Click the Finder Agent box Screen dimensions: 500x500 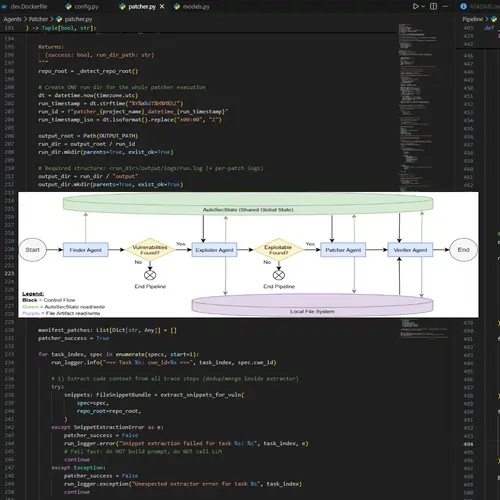point(85,250)
